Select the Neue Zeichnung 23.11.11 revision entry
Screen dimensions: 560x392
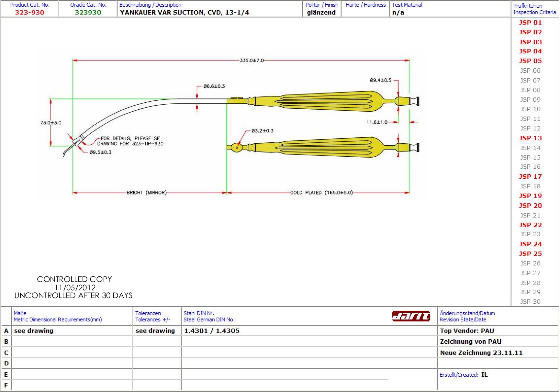[x=481, y=353]
